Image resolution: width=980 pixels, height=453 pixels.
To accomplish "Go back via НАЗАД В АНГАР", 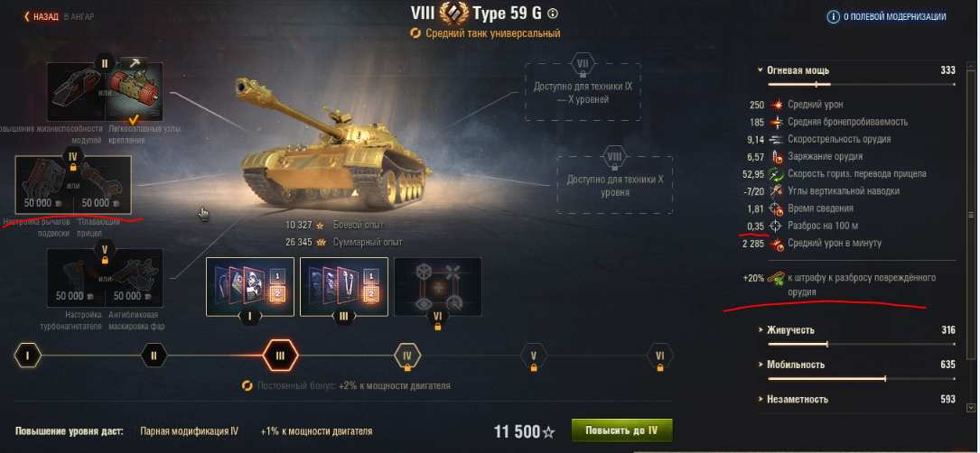I will click(x=60, y=17).
